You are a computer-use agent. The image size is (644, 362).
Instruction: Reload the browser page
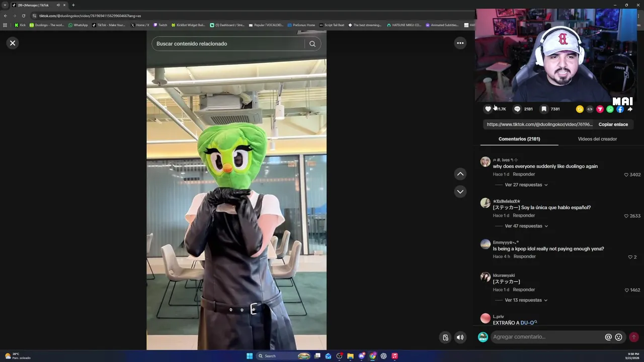pos(23,16)
